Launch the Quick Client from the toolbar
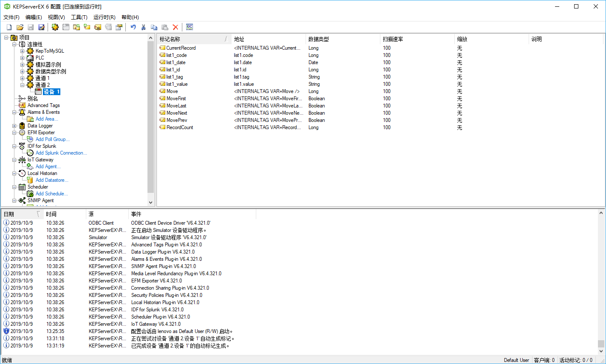The image size is (606, 364). pos(189,27)
